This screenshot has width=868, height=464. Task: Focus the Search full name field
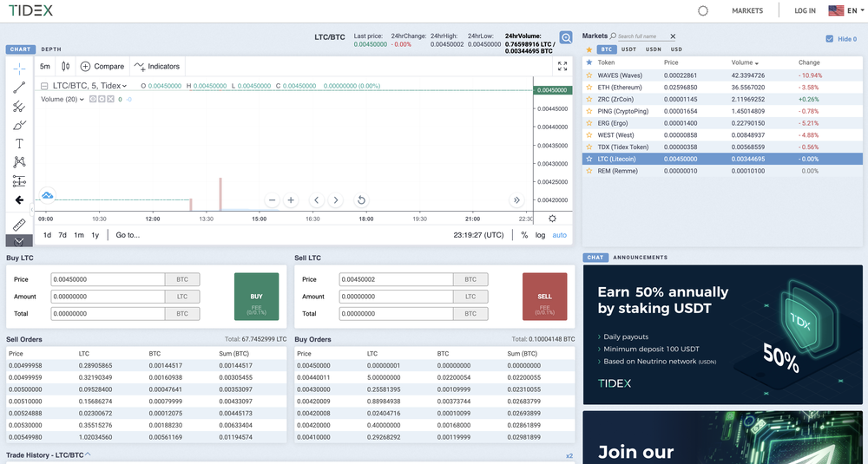pos(642,36)
